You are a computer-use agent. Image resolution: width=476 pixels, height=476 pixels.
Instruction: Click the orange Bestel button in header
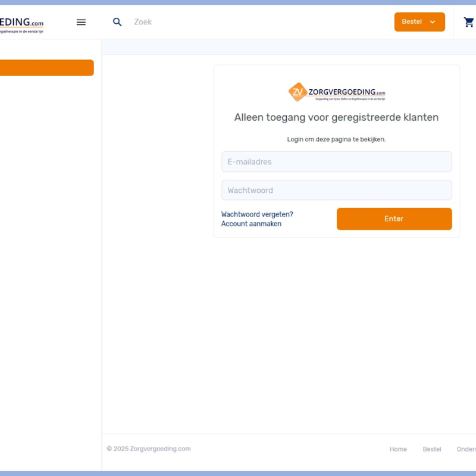[x=415, y=21]
